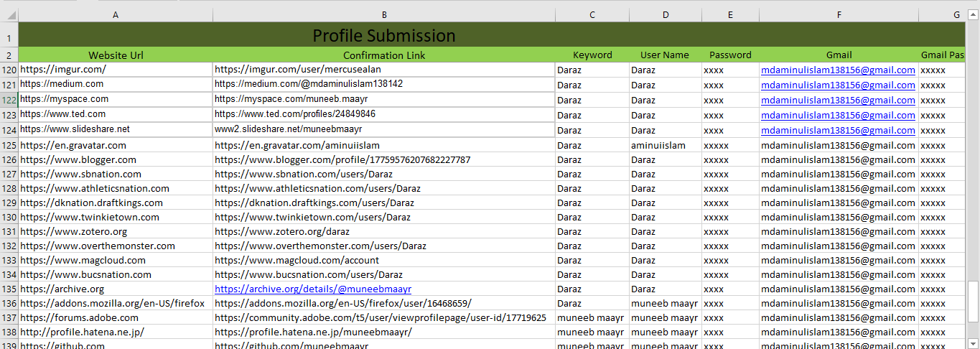This screenshot has height=349, width=980.
Task: Click the magcloud.com/account confirmation cell
Action: [297, 260]
